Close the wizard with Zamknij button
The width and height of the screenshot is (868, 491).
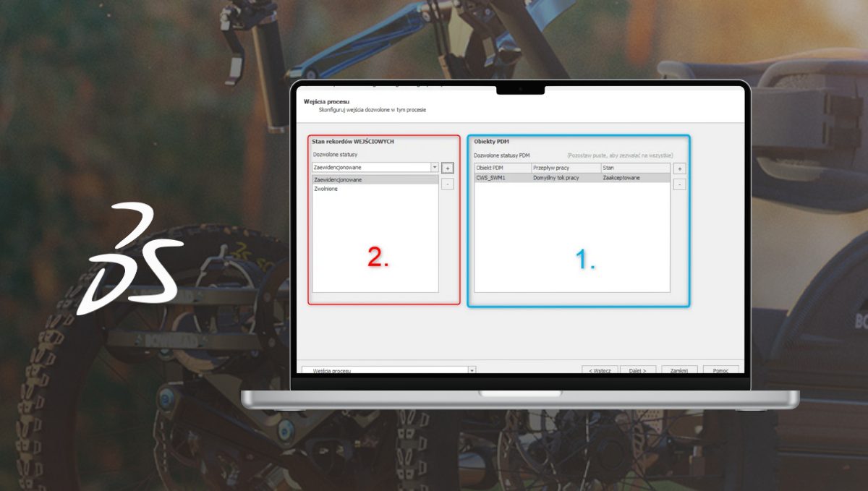point(679,370)
